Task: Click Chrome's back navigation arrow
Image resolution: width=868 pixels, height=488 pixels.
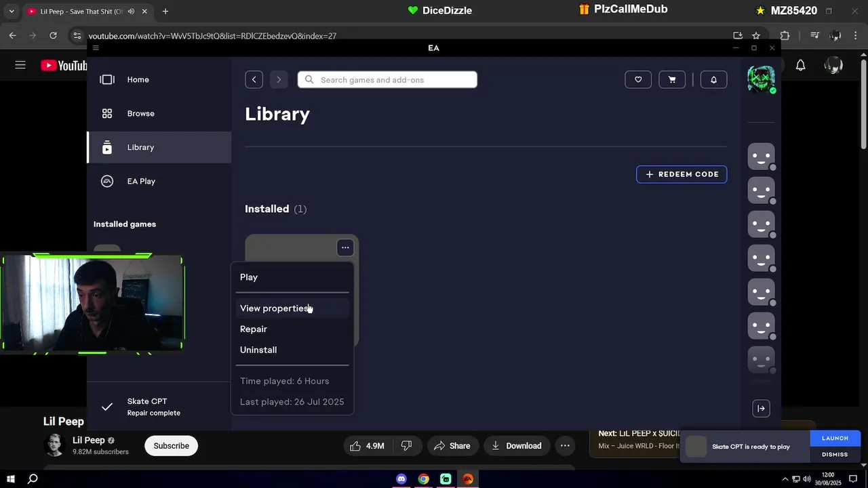Action: [x=12, y=36]
